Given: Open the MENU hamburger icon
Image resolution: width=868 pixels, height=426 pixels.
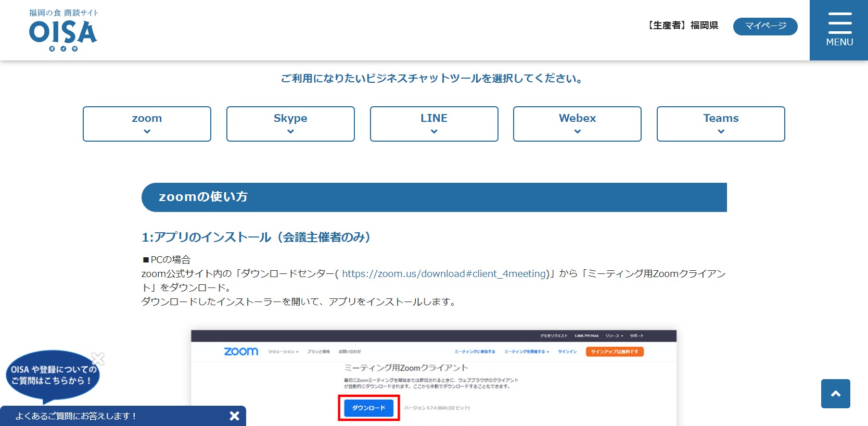Looking at the screenshot, I should (839, 30).
